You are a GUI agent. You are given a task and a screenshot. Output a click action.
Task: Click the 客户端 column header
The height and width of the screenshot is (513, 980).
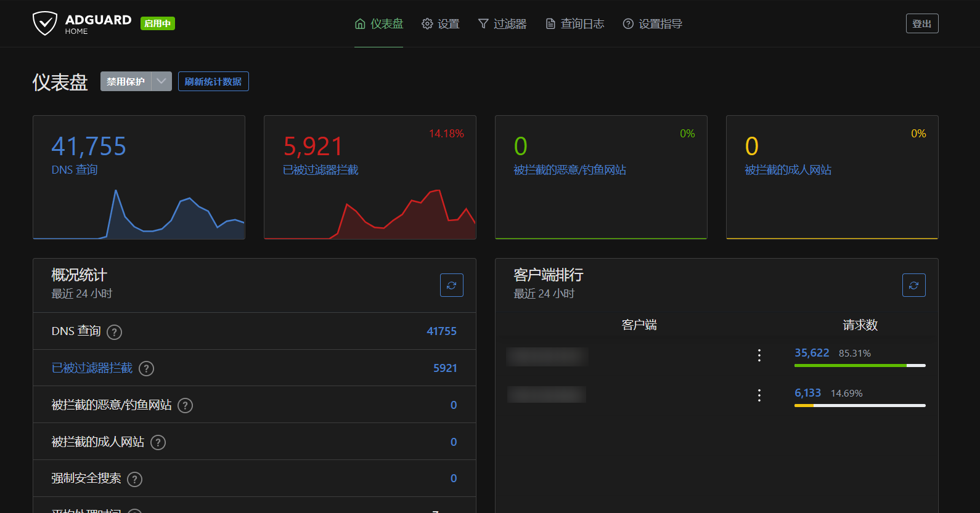click(639, 325)
